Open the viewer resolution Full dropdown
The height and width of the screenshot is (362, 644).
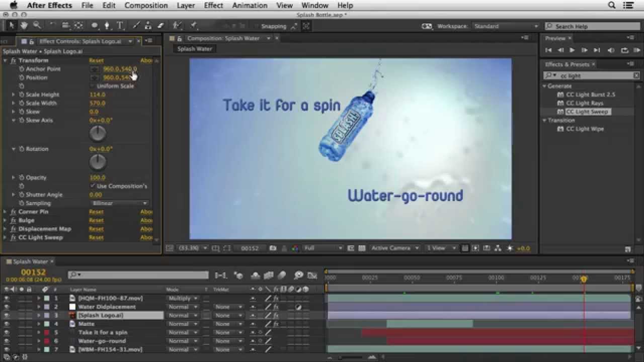pyautogui.click(x=323, y=248)
